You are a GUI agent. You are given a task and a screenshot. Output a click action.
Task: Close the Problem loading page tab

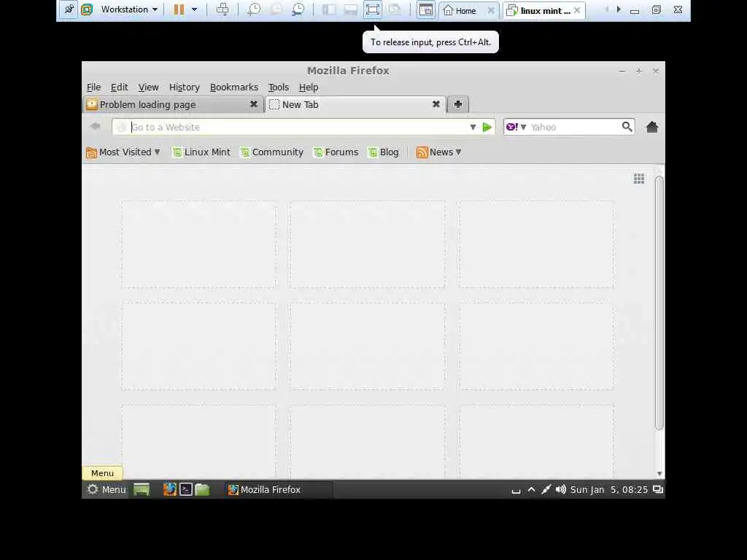tap(254, 104)
